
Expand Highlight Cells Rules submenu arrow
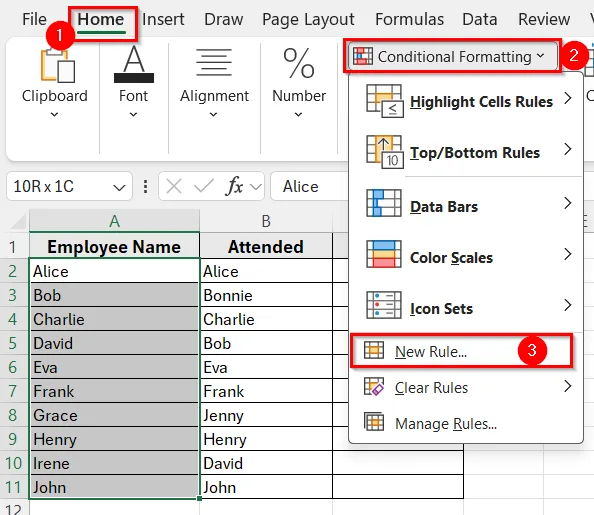click(x=567, y=98)
